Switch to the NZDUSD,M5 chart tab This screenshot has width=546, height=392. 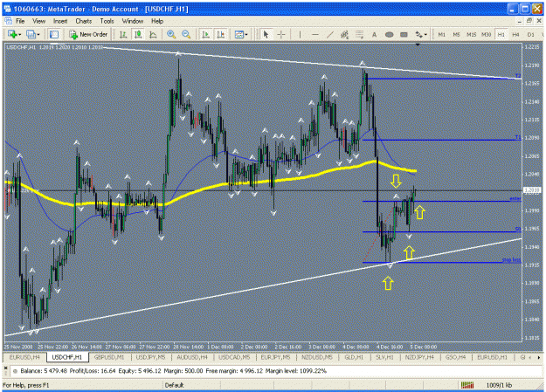pyautogui.click(x=317, y=357)
